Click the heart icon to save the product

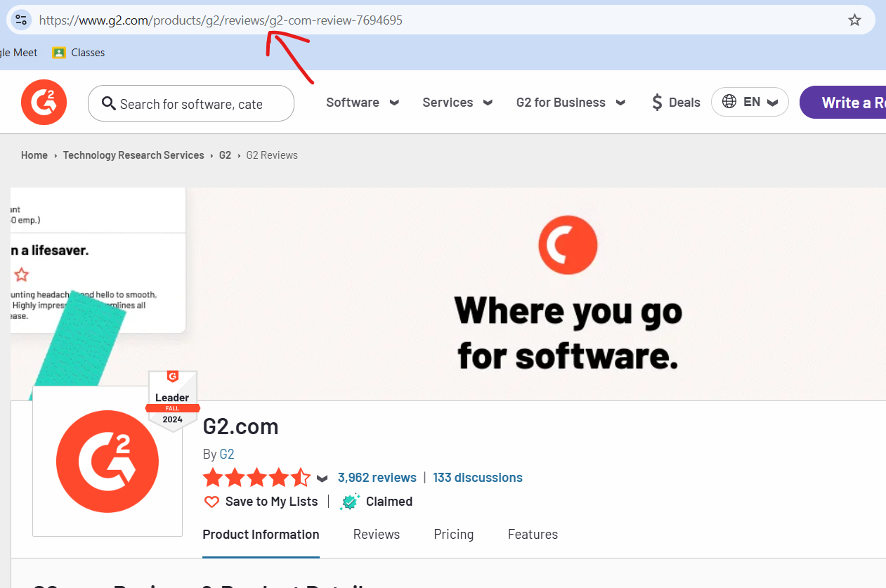(211, 502)
